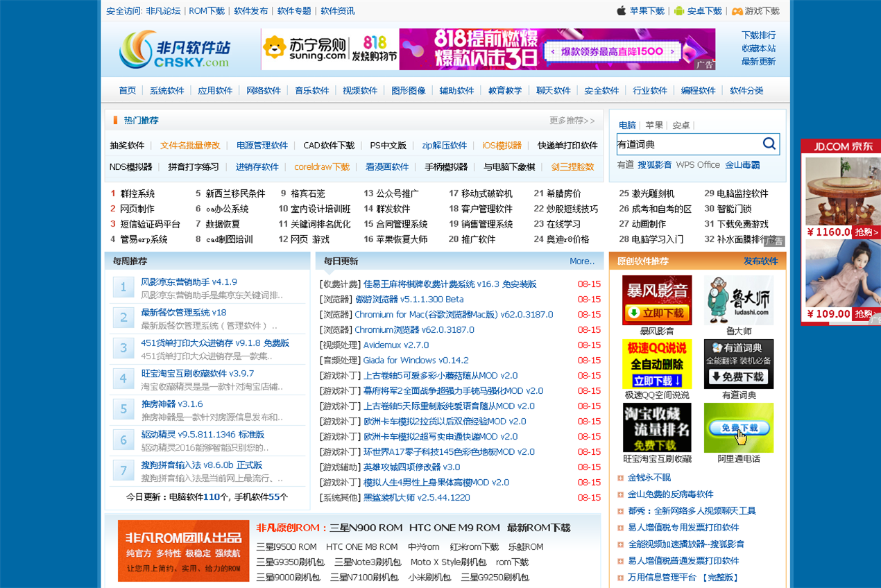Open the 图形图像 navigation category
This screenshot has width=881, height=588.
pyautogui.click(x=409, y=90)
